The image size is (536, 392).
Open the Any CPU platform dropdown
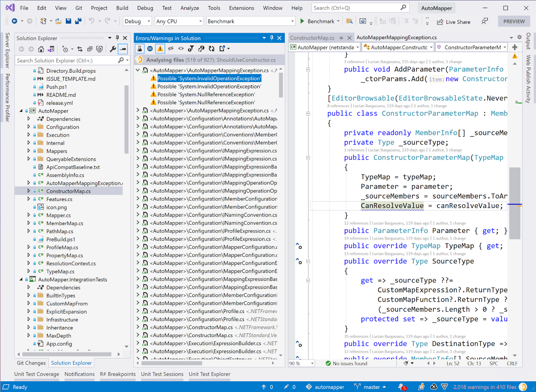tap(179, 21)
